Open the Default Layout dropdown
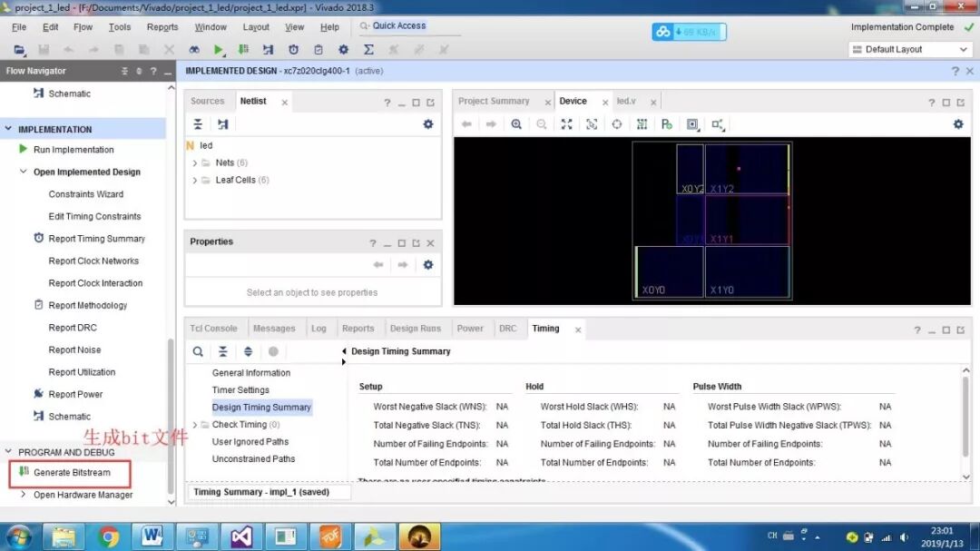Screen dimensions: 980x551 tap(911, 49)
